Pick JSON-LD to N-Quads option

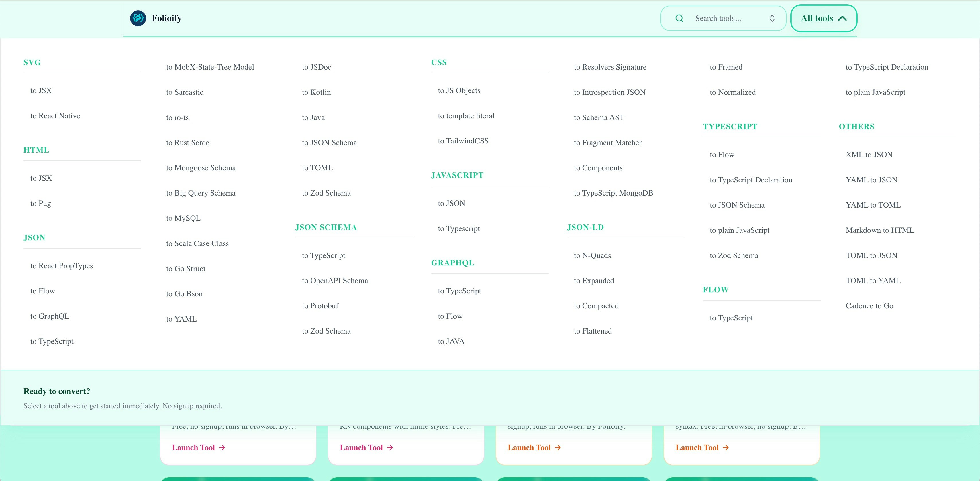[592, 255]
